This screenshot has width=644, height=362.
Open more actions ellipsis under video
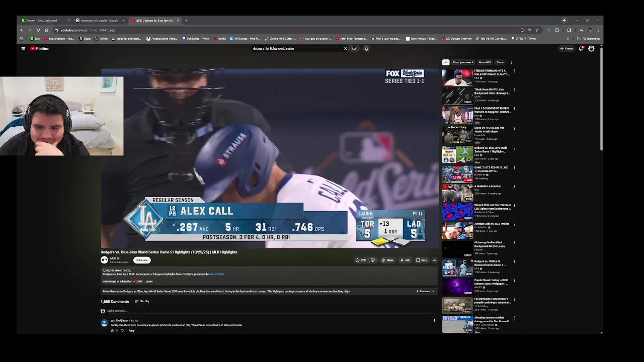[x=434, y=260]
